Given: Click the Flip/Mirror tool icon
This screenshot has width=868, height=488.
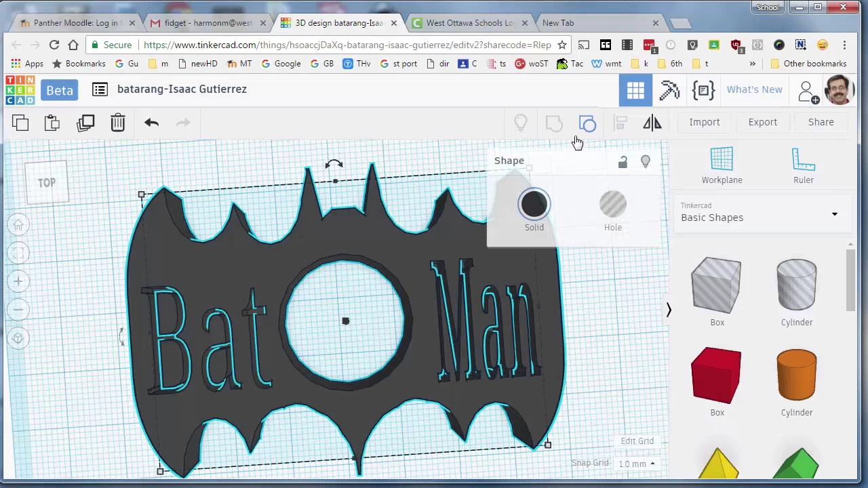Looking at the screenshot, I should click(652, 123).
